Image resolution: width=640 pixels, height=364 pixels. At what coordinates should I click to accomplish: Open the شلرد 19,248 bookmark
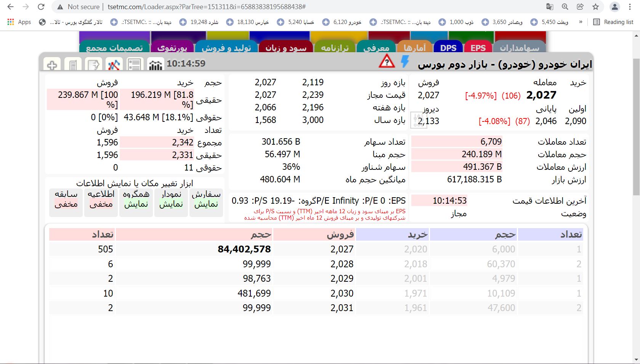[x=199, y=22]
